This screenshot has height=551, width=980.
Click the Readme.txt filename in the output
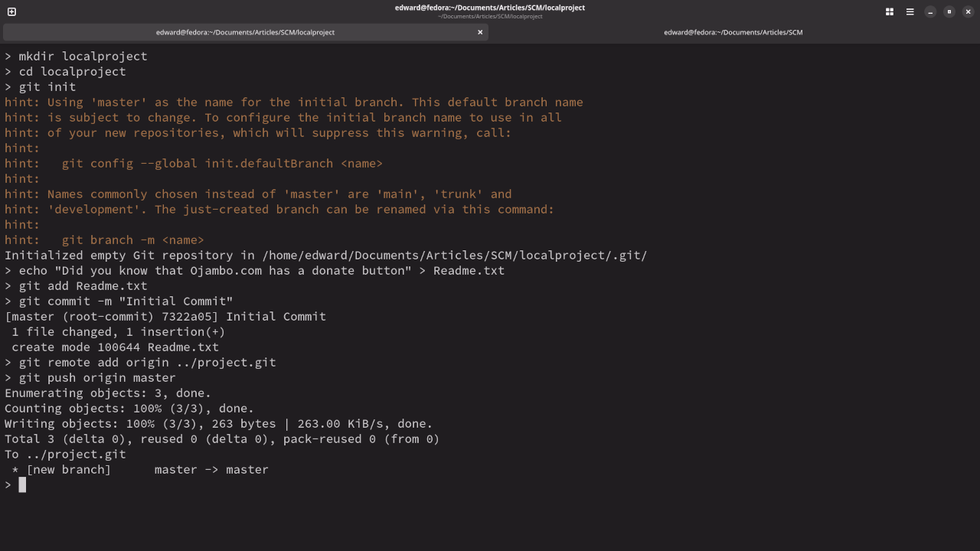(x=184, y=347)
